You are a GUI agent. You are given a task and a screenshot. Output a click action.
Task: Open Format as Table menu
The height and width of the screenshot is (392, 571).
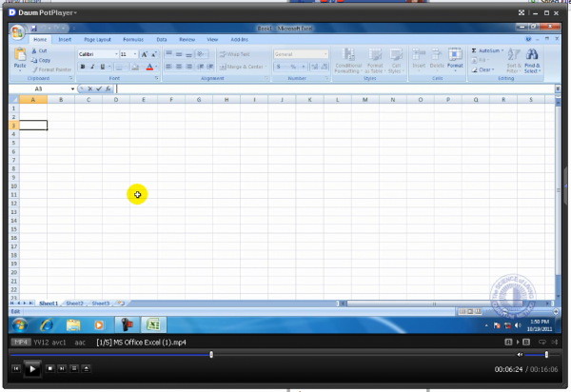pyautogui.click(x=375, y=61)
